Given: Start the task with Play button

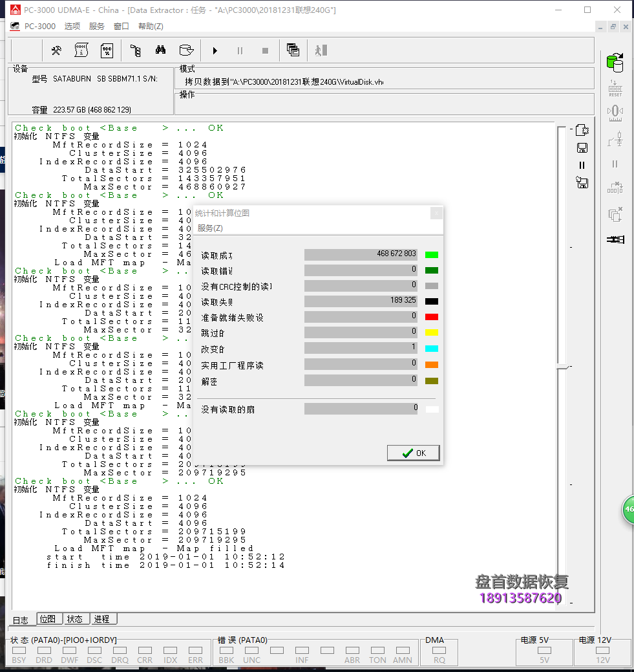Looking at the screenshot, I should point(215,50).
